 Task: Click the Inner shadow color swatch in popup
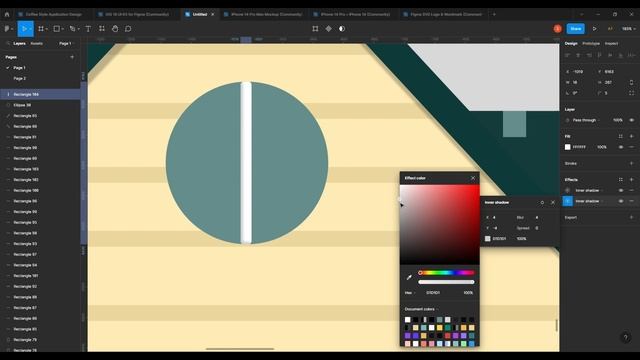point(487,239)
